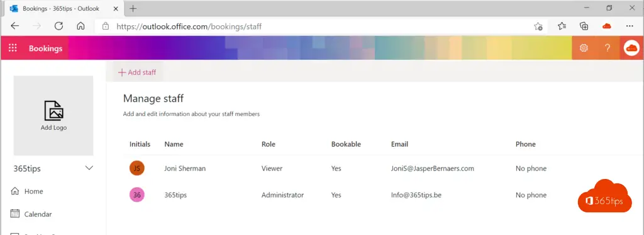Click the pink 36 initials avatar
This screenshot has width=644, height=235.
pyautogui.click(x=136, y=195)
